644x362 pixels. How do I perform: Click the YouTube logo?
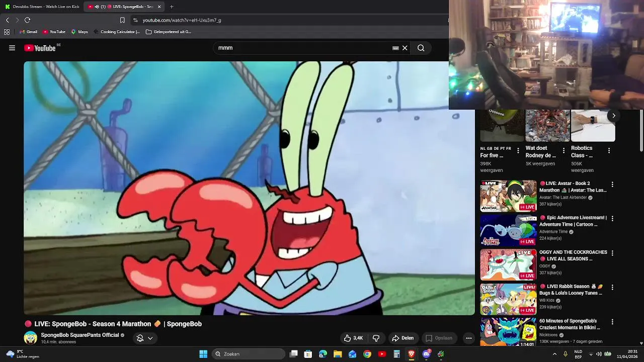[40, 48]
